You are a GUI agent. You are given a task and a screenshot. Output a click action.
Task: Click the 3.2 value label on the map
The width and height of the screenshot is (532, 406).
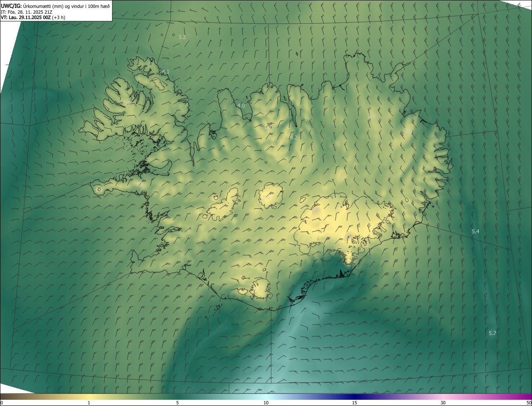[x=182, y=37]
